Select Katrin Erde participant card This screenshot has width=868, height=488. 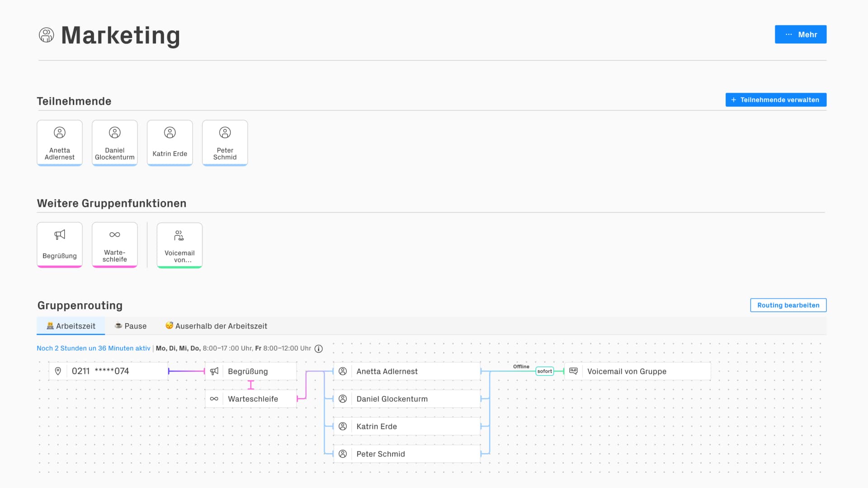170,143
